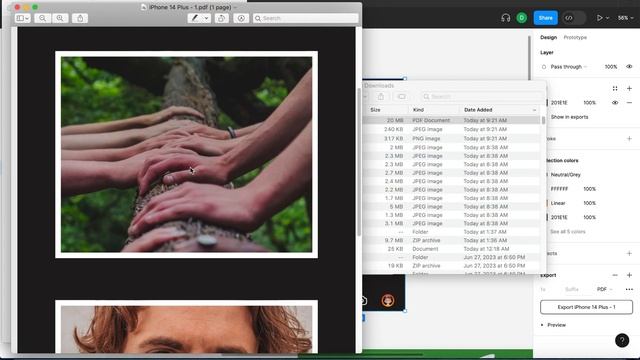640x360 pixels.
Task: Select the Preview markup pen tool
Action: [x=195, y=18]
